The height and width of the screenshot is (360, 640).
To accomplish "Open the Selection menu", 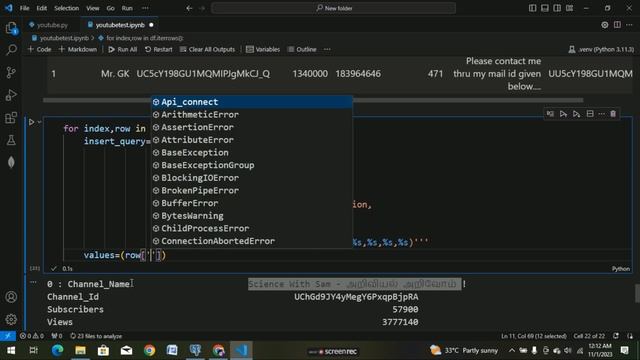I will pyautogui.click(x=66, y=8).
